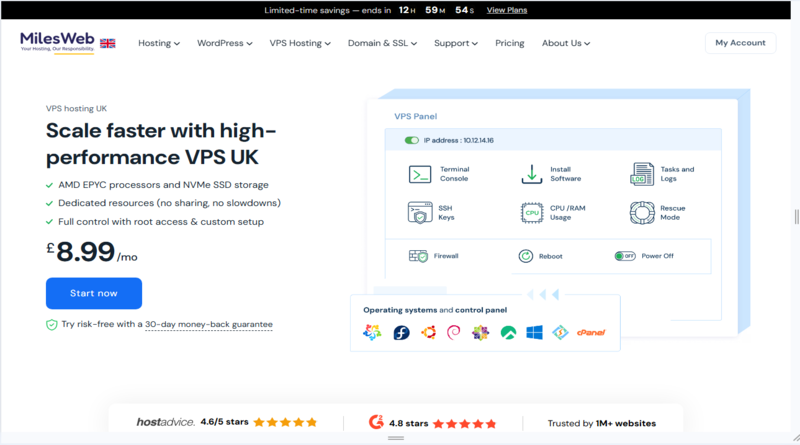Click the CPU/RAM Usage chip icon
Screen dimensions: 800x445
pyautogui.click(x=532, y=213)
